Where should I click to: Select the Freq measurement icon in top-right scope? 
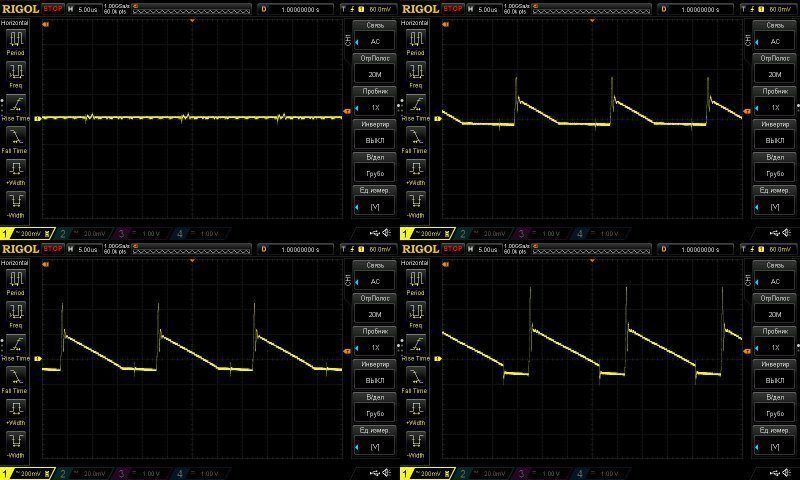[x=417, y=72]
